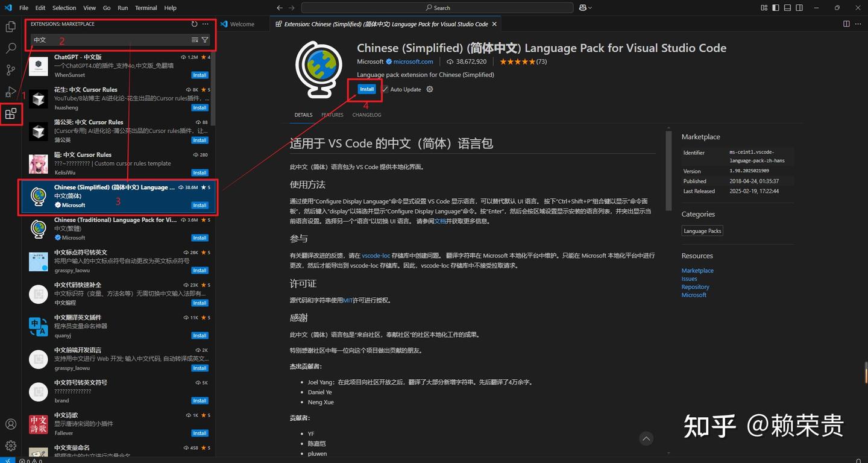Screen dimensions: 868x463
Task: Select the Chinese (Traditional) Language Pack row
Action: [x=119, y=228]
